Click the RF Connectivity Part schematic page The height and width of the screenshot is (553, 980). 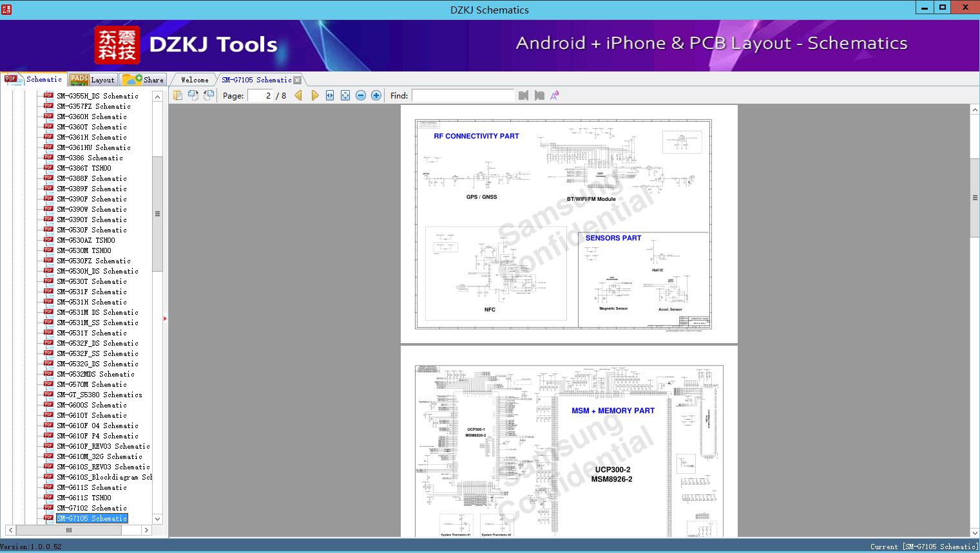point(569,224)
